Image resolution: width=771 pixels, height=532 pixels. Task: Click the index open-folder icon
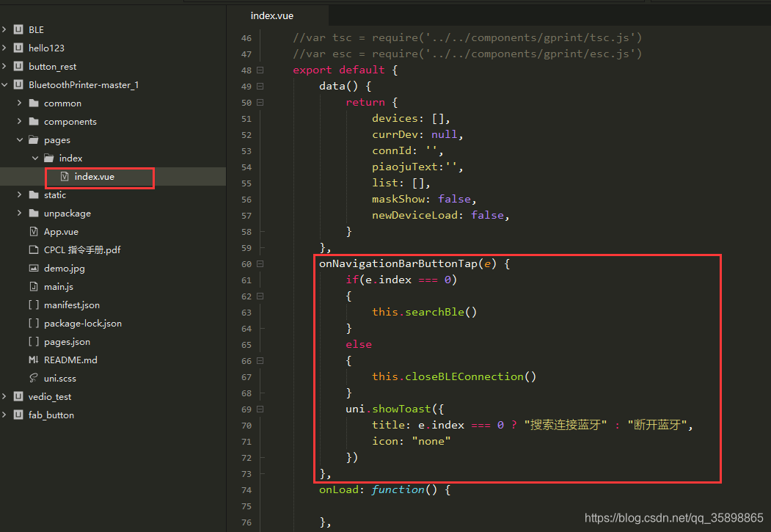pyautogui.click(x=49, y=158)
